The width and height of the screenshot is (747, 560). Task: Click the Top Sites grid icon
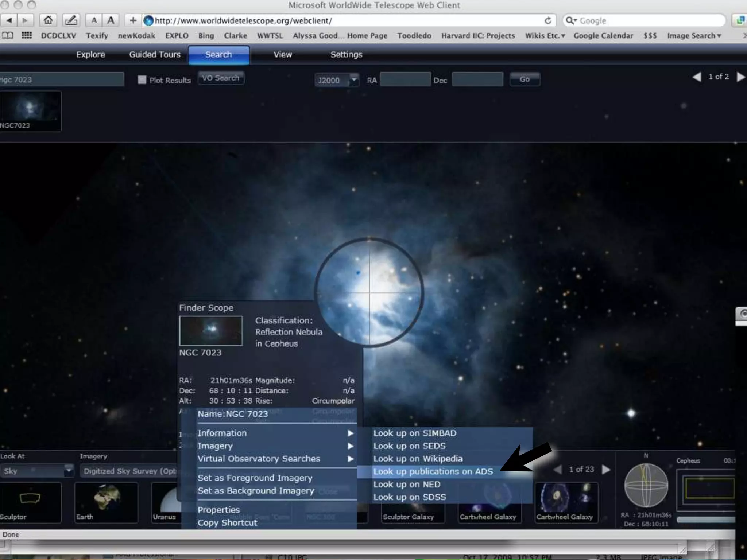(27, 35)
